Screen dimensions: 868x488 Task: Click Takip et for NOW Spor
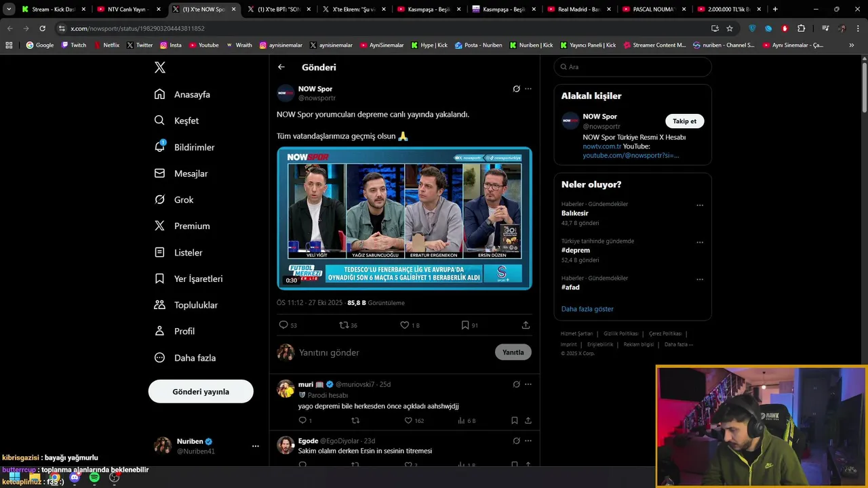pyautogui.click(x=684, y=121)
